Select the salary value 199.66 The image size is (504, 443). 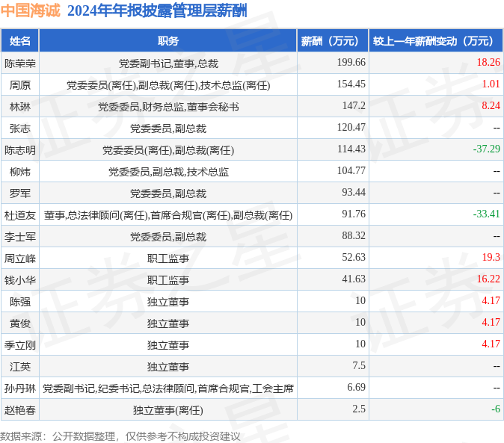pyautogui.click(x=351, y=62)
